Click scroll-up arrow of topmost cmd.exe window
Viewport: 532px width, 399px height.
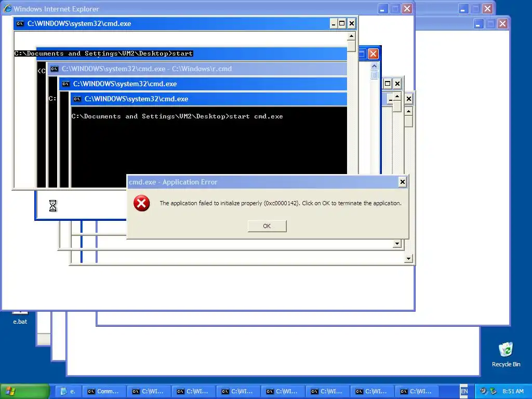(351, 36)
